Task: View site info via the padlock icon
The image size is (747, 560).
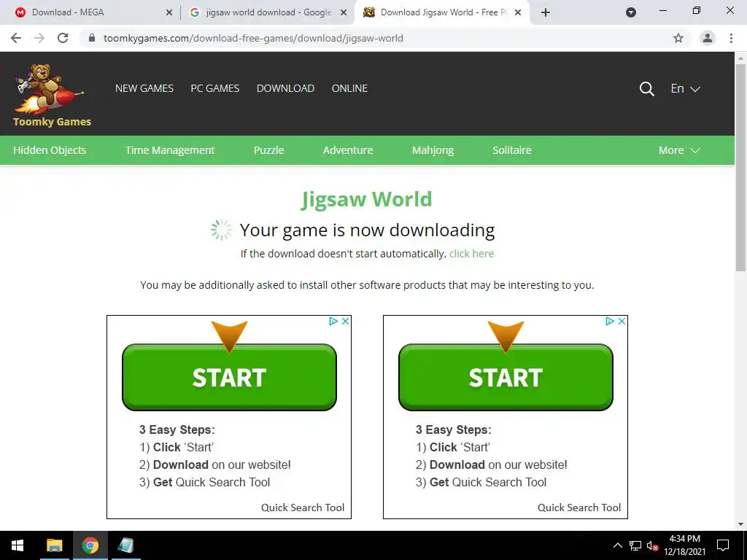Action: click(92, 38)
